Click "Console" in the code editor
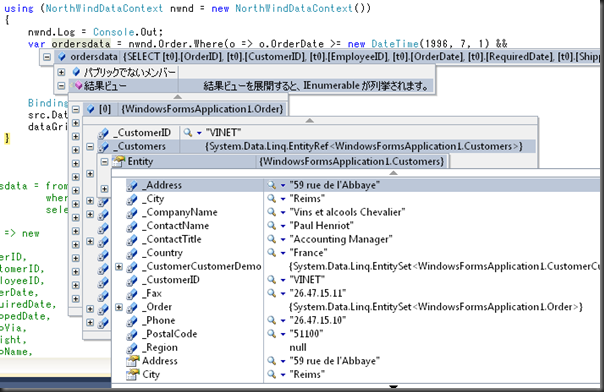604x392 pixels. pos(114,32)
